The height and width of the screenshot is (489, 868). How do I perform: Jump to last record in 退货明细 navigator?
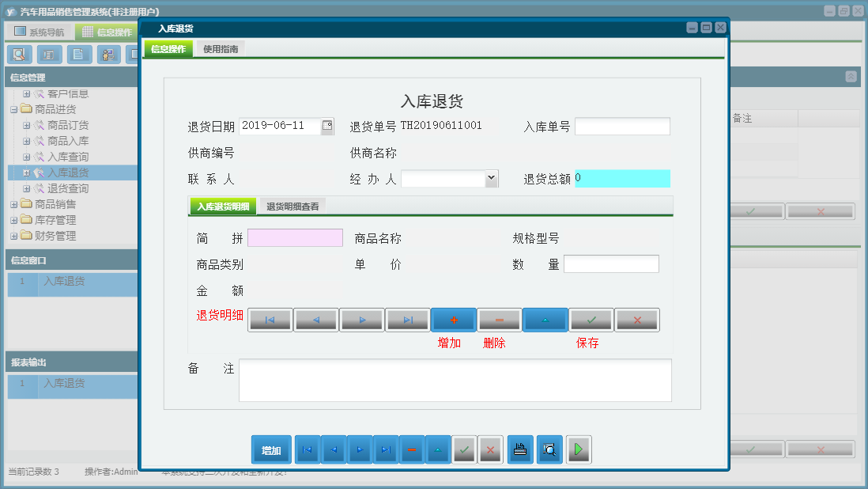[408, 320]
